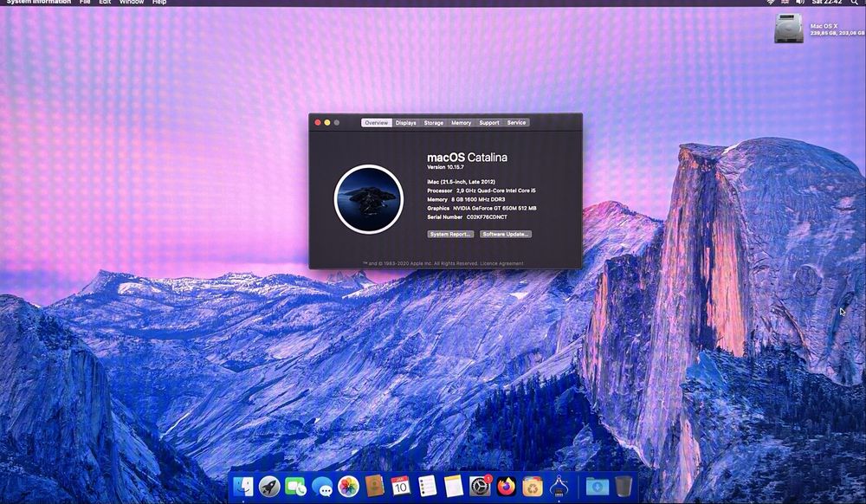This screenshot has height=504, width=866.
Task: Select Mac OS X drive on desktop
Action: tap(788, 29)
